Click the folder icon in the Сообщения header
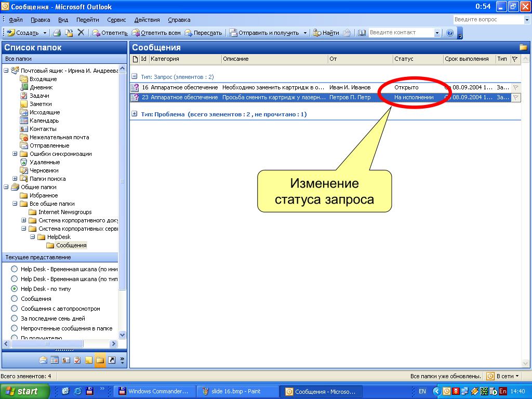The width and height of the screenshot is (532, 399). (x=523, y=47)
